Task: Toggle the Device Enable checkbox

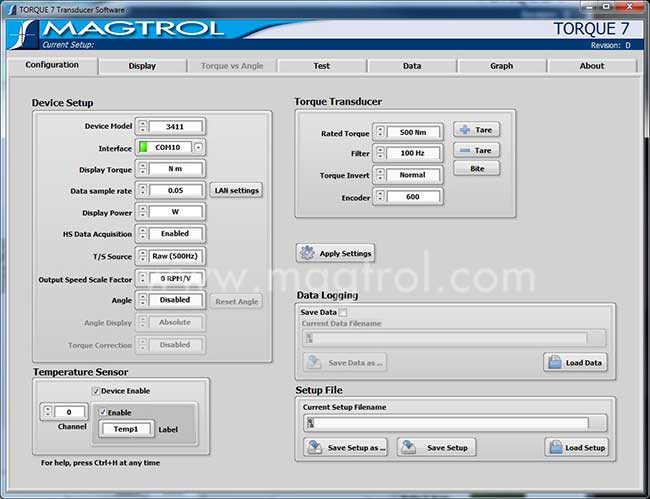Action: 96,391
